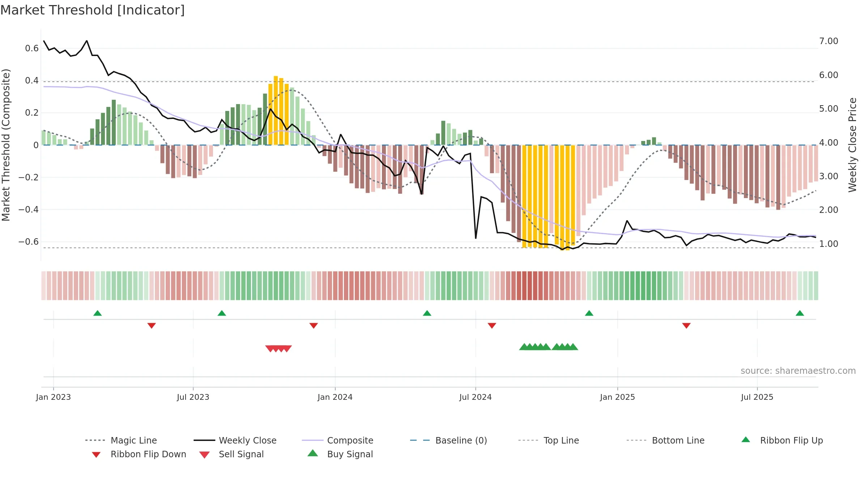This screenshot has width=868, height=488.
Task: Click the Market Threshold (Composite) axis title
Action: coord(6,145)
